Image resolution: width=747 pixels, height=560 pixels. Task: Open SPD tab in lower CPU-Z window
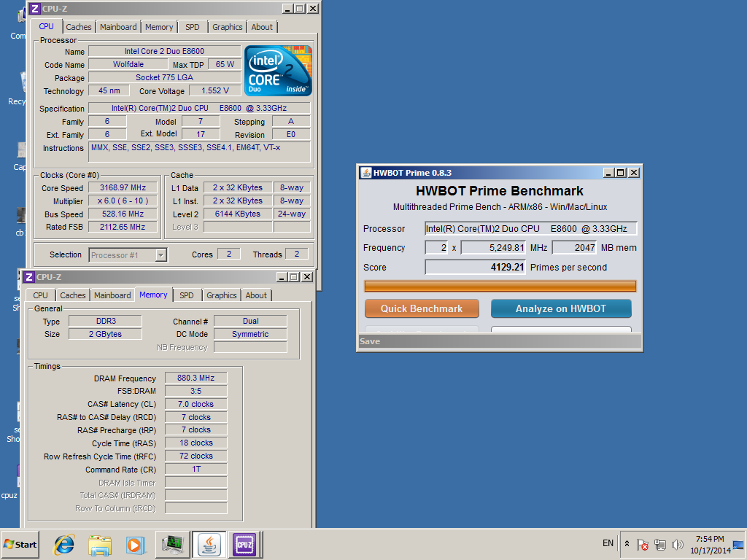point(187,295)
